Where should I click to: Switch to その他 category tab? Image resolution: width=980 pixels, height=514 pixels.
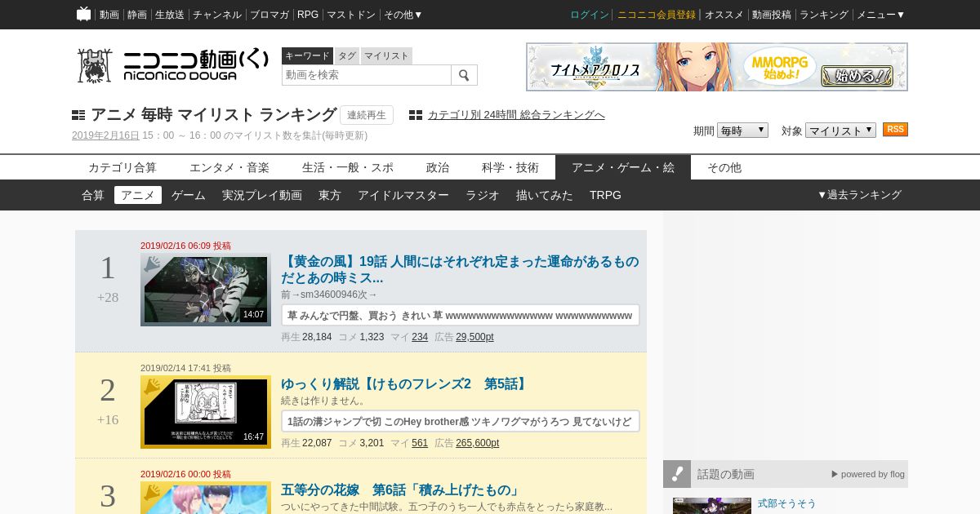(724, 167)
